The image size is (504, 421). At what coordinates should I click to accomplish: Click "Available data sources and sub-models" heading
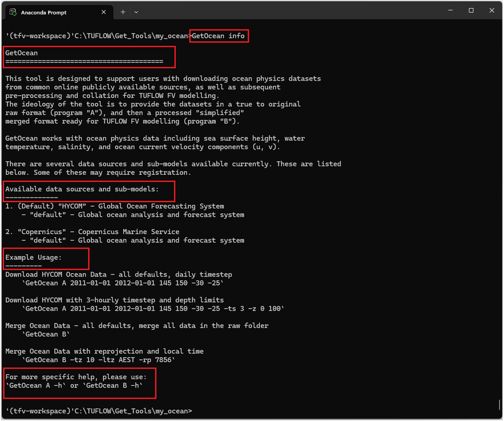pos(82,189)
